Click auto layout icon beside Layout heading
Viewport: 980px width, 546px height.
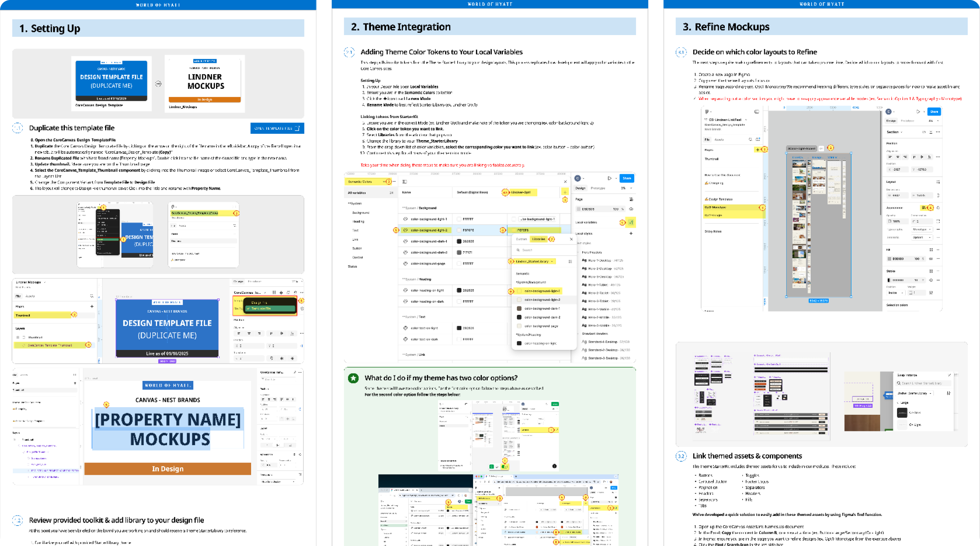(938, 182)
